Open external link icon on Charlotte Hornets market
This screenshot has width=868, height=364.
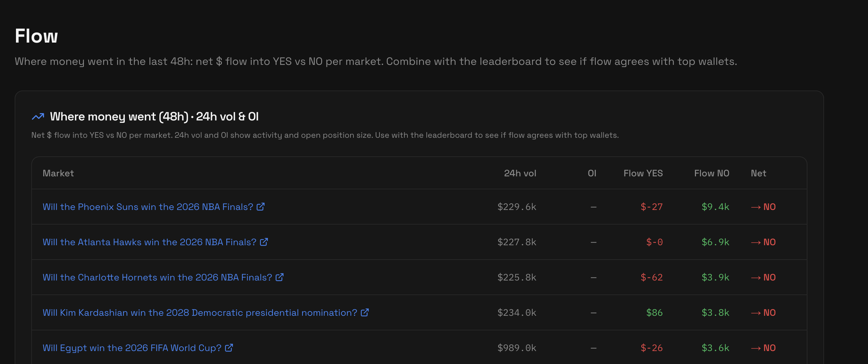click(279, 277)
